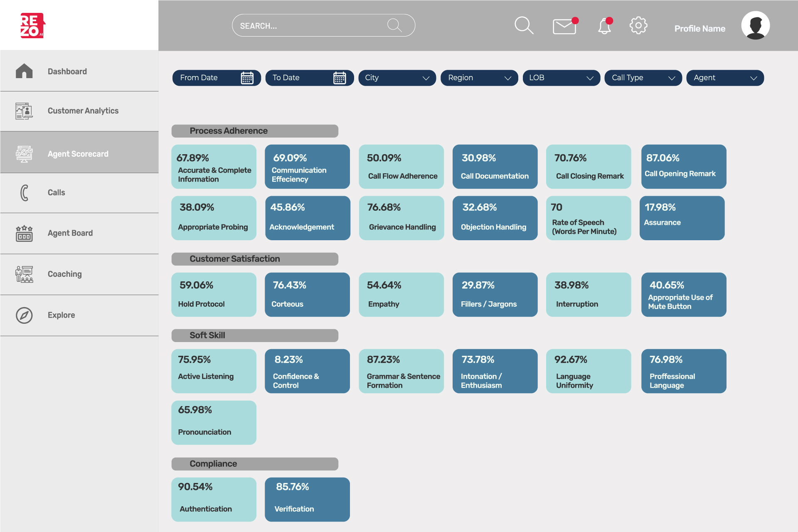Image resolution: width=798 pixels, height=532 pixels.
Task: Select the Customer Analytics icon
Action: click(x=24, y=111)
